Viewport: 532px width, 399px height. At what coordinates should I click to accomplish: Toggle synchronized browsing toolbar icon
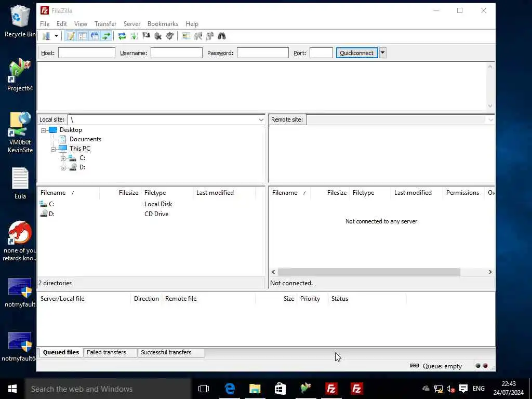tap(210, 36)
